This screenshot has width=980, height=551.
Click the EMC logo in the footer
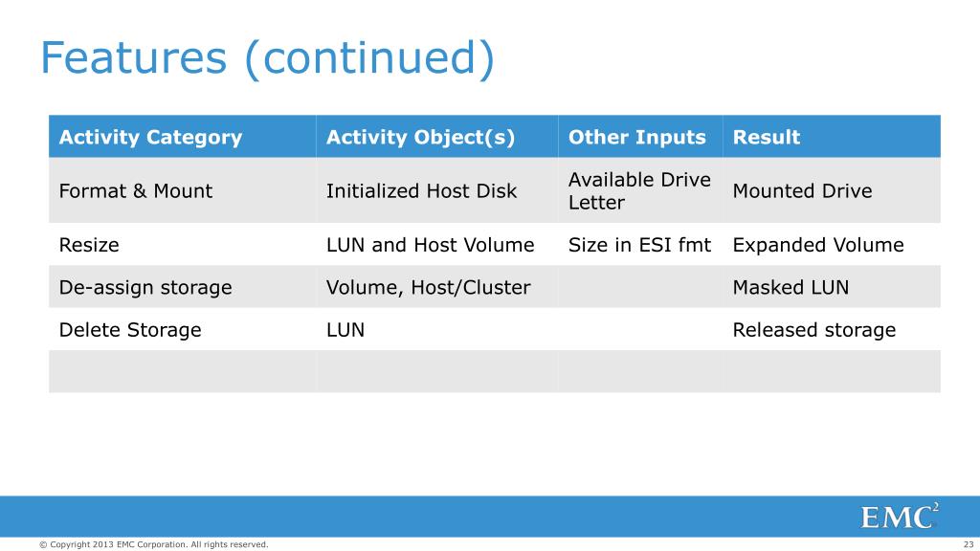coord(900,517)
